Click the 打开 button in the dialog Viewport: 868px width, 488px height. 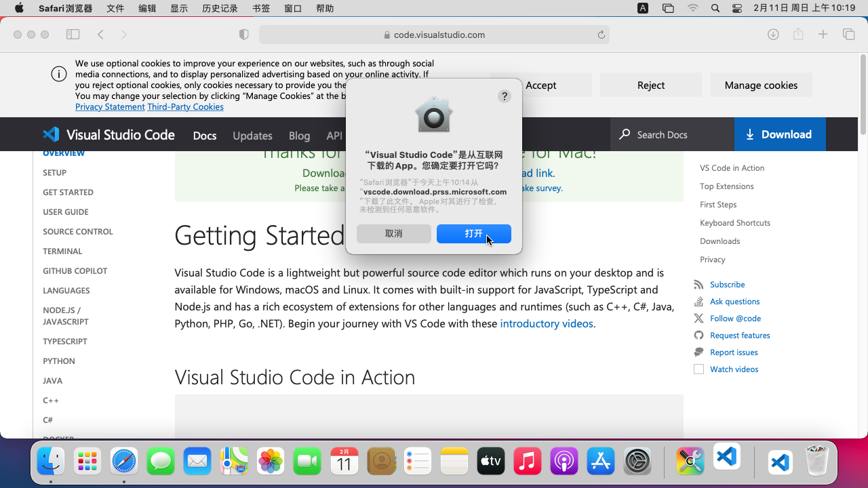[x=474, y=234]
